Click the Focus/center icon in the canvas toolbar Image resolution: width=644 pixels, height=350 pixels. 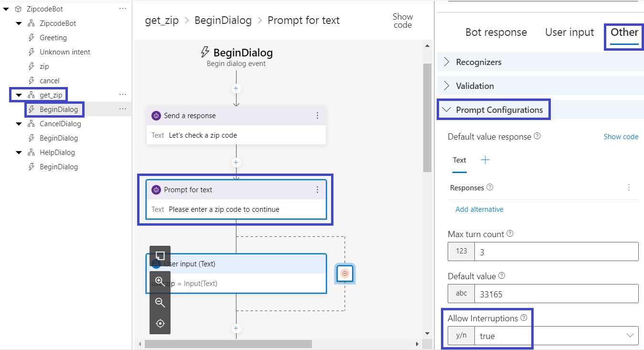160,323
